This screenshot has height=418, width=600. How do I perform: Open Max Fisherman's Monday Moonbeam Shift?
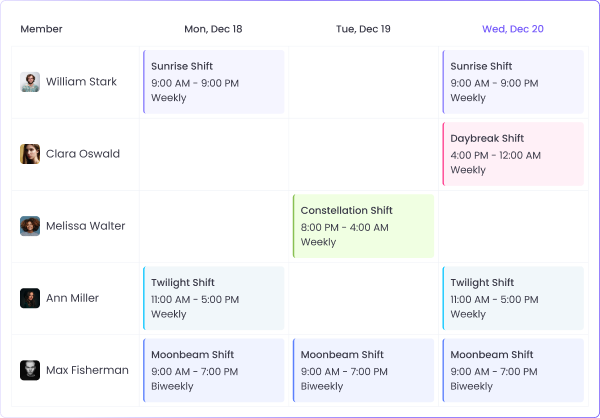click(x=214, y=370)
